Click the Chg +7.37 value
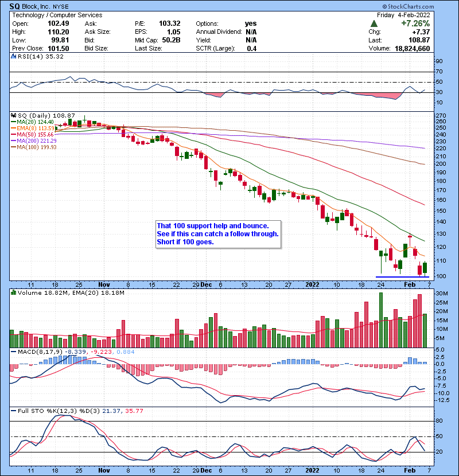 421,32
